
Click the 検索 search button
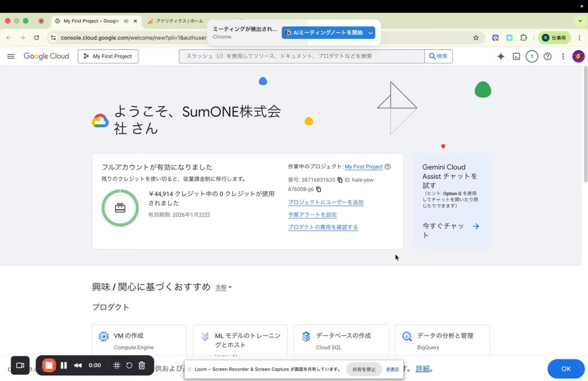click(x=439, y=56)
